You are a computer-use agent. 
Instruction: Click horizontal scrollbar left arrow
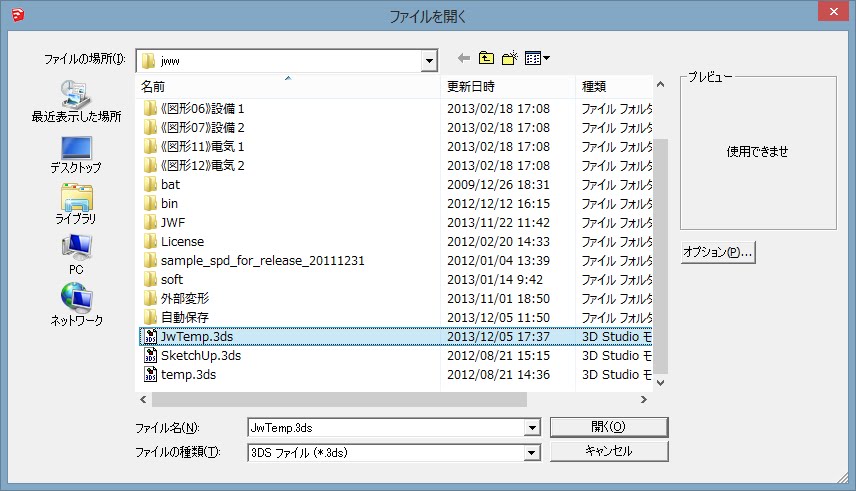143,400
